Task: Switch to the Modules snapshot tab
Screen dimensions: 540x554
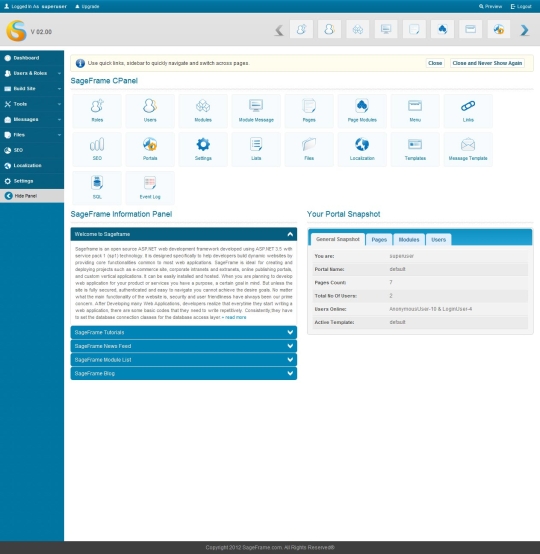Action: pos(409,240)
